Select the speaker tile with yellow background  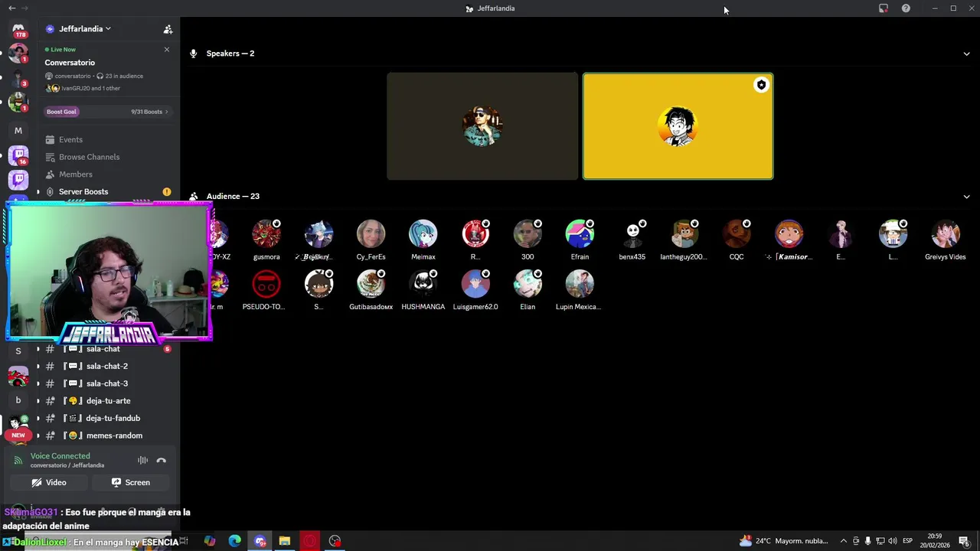tap(678, 126)
